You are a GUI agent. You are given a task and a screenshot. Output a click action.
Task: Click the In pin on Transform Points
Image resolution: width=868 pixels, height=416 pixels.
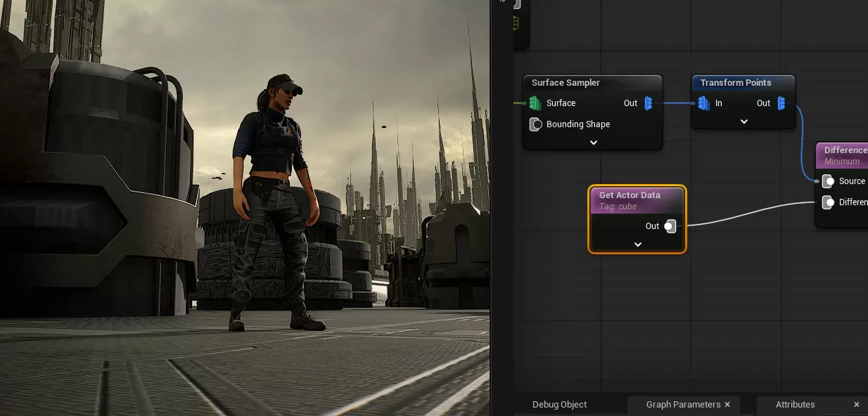[703, 103]
